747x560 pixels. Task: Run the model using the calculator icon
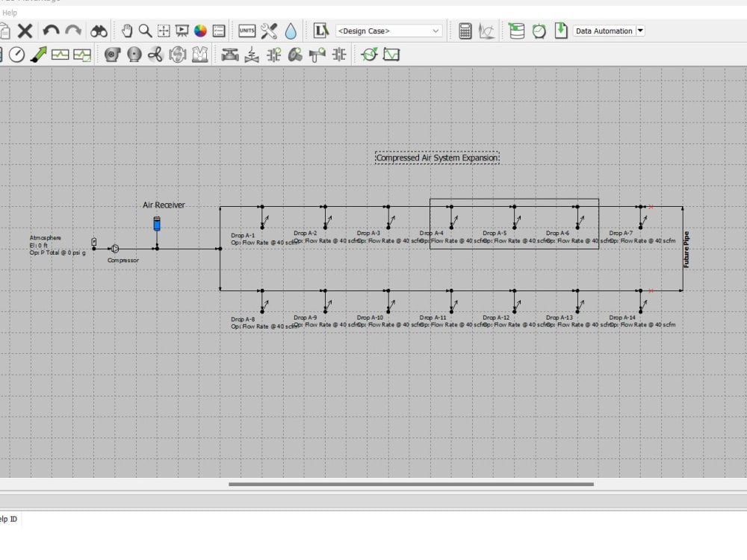(466, 31)
